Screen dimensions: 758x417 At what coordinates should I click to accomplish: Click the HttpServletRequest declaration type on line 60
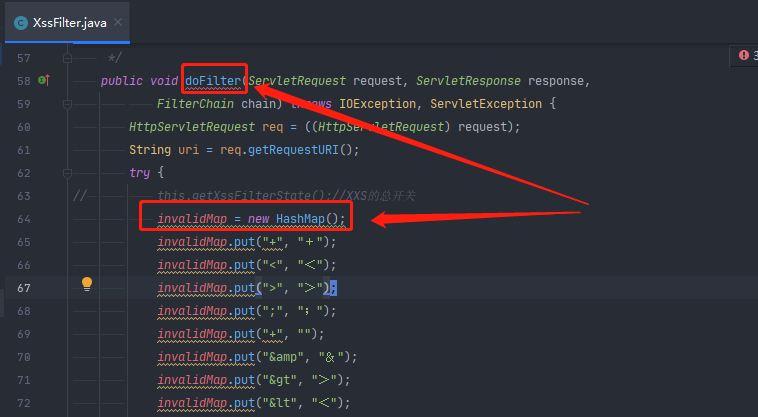tap(192, 127)
